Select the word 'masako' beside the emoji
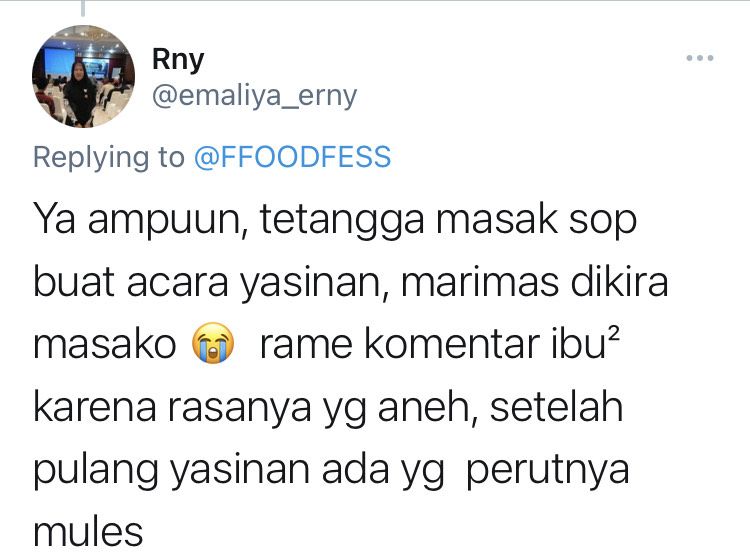This screenshot has width=750, height=552. 105,344
